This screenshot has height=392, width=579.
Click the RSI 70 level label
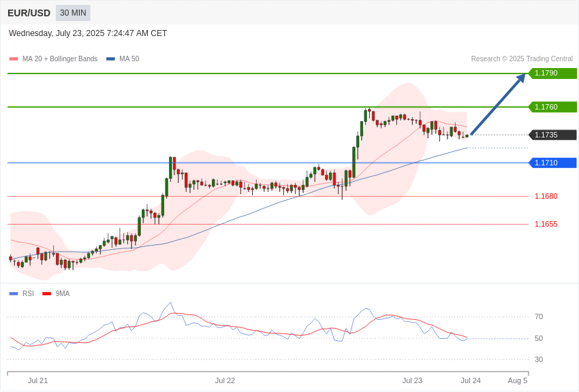tap(539, 316)
